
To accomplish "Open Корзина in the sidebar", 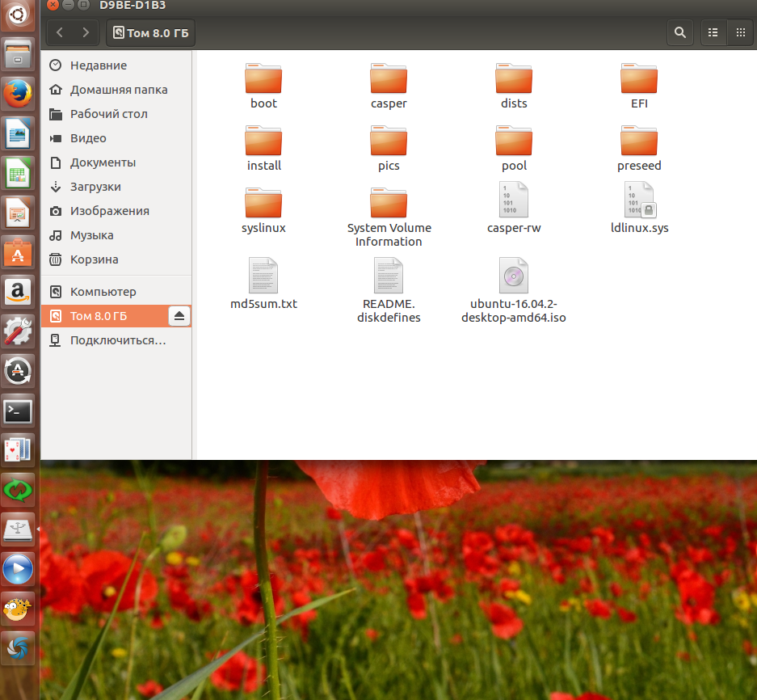I will click(94, 259).
